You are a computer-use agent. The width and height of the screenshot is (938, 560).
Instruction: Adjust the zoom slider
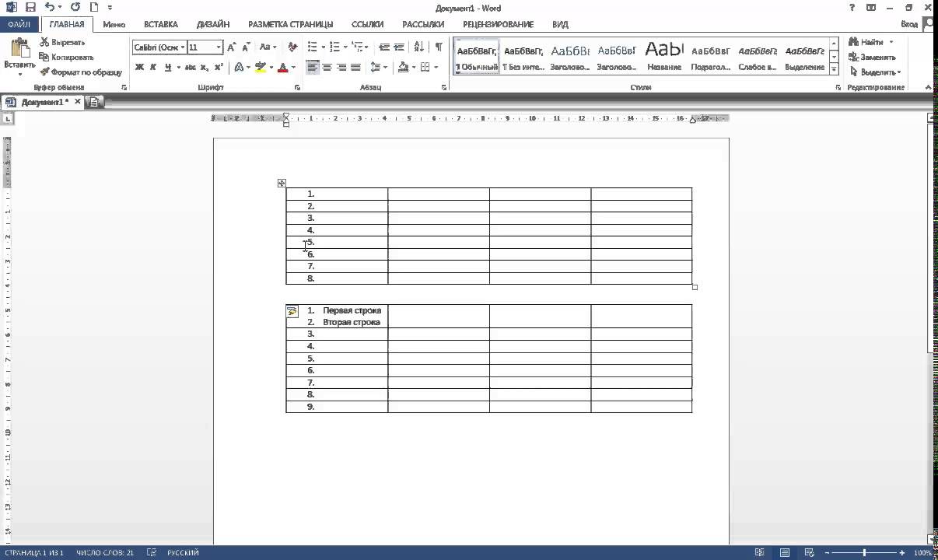tap(865, 553)
